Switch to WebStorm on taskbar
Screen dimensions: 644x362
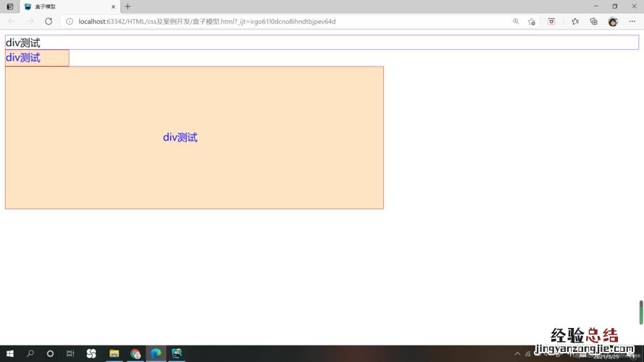point(177,353)
